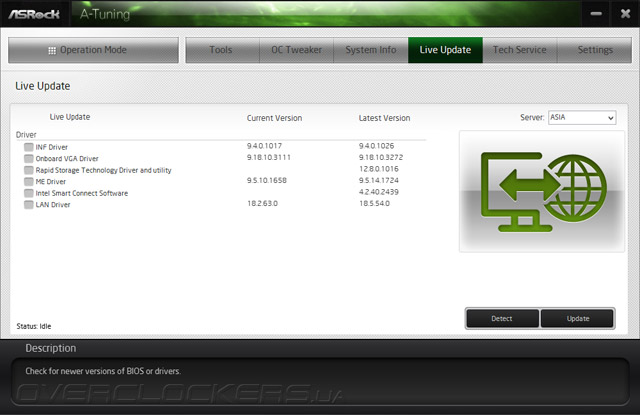Check Intel Smart Connect Software box
Screen dimensions: 640x415
click(29, 193)
